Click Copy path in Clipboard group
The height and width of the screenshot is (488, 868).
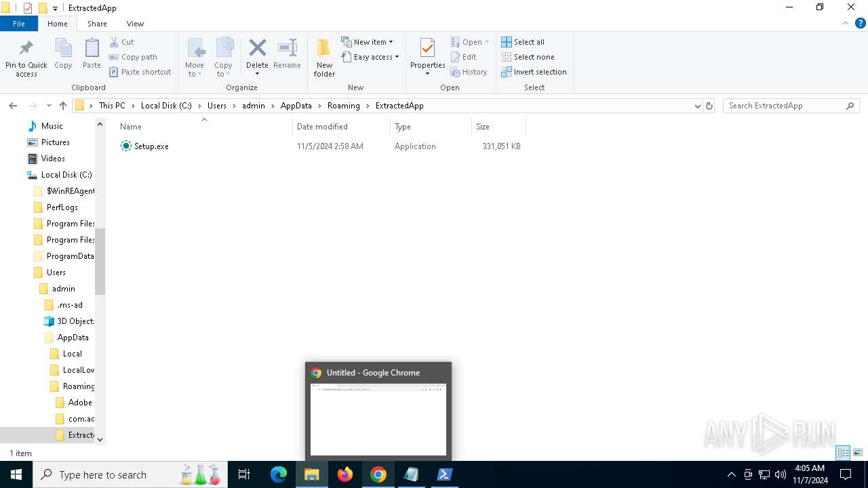click(134, 57)
